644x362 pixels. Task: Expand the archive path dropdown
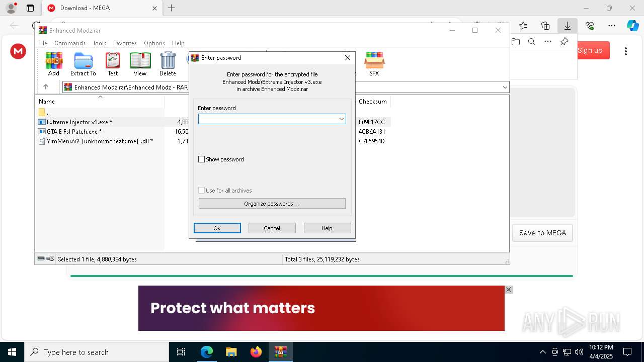point(505,87)
